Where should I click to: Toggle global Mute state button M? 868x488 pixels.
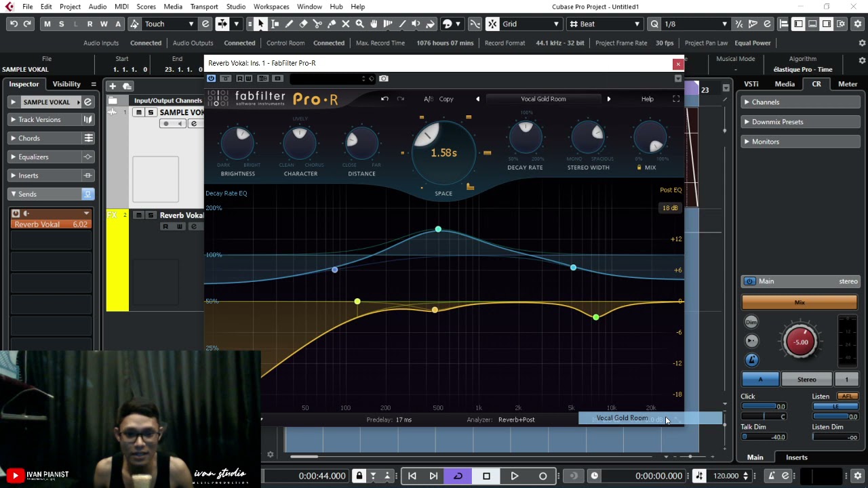47,24
